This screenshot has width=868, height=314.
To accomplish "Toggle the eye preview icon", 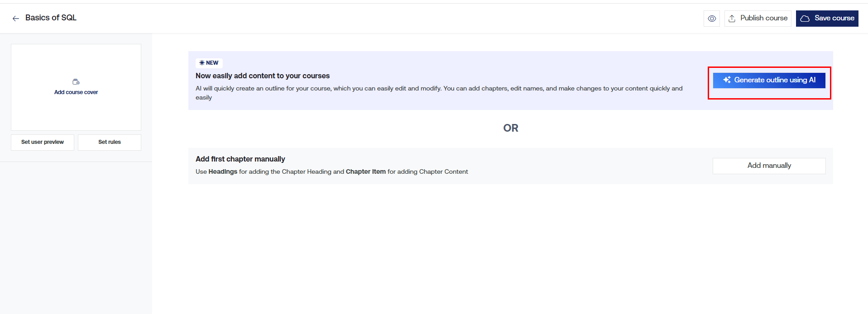I will click(712, 19).
